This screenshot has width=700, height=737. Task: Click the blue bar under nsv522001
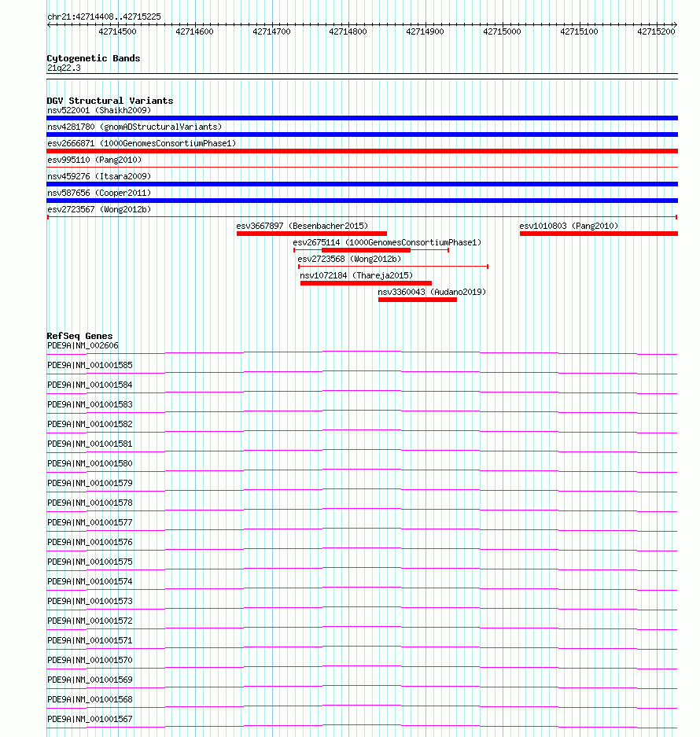point(362,118)
